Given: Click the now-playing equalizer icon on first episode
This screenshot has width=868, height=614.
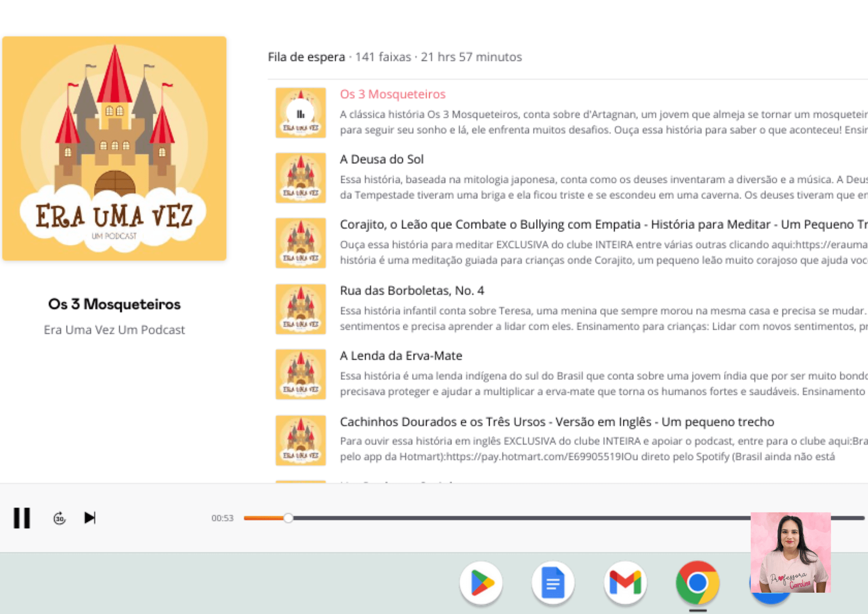Looking at the screenshot, I should tap(300, 114).
